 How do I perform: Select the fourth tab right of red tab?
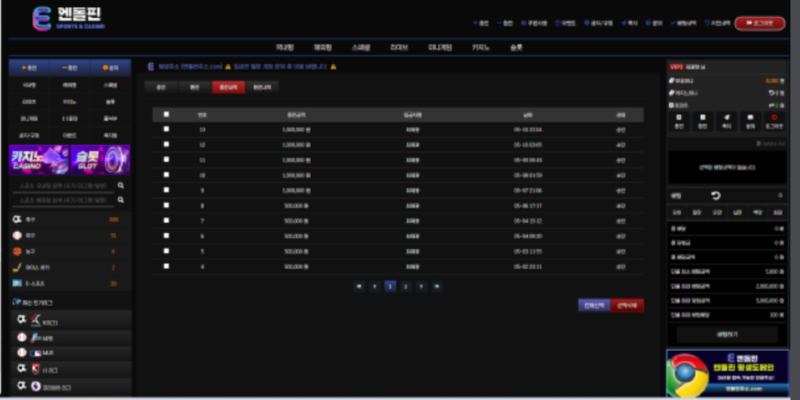pos(262,87)
